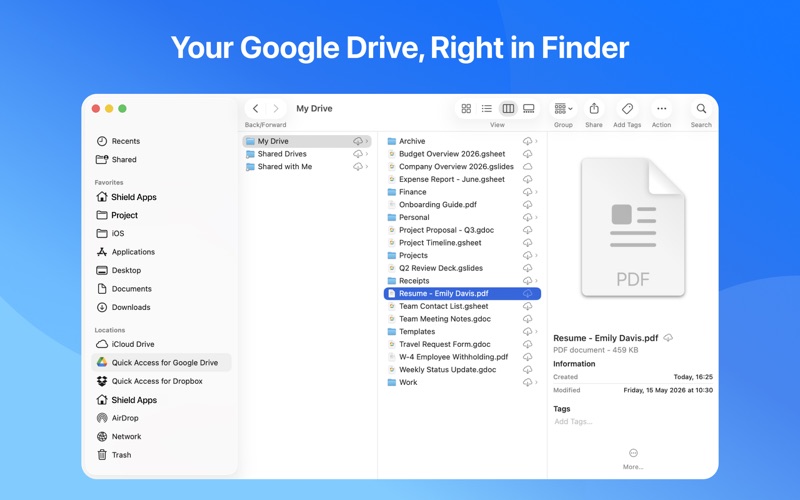Click cloud icon for Company Overview 2026.gslides
800x500 pixels.
click(x=528, y=166)
